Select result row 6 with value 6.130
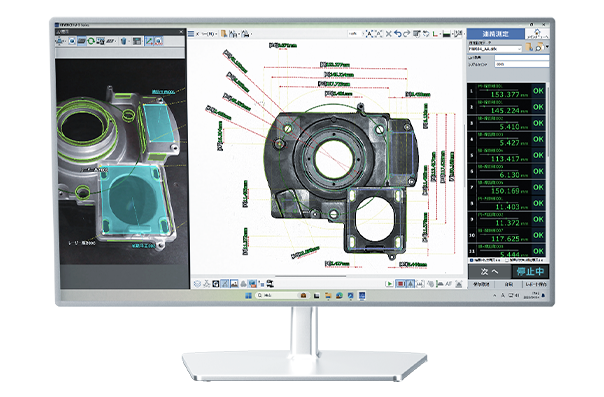 pyautogui.click(x=507, y=171)
